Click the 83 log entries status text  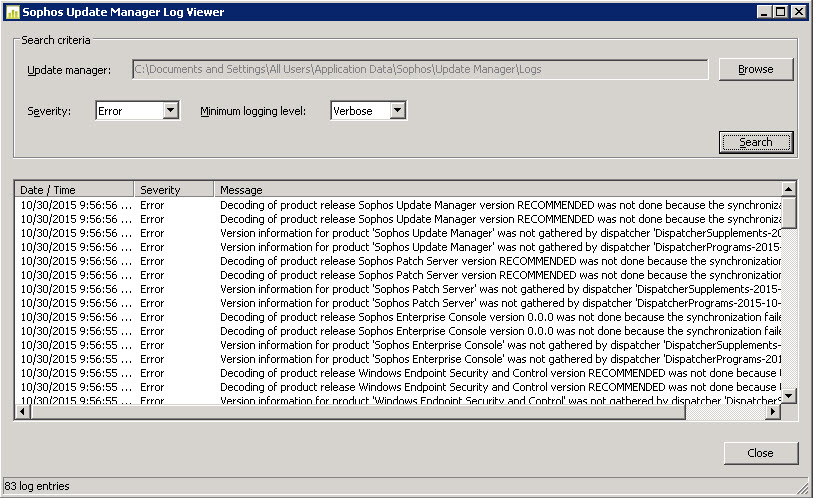tap(37, 486)
